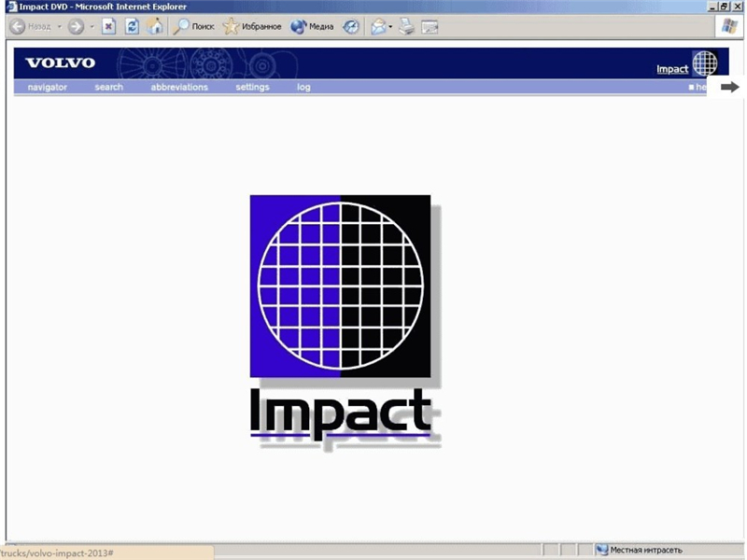Viewport: 747px width, 560px height.
Task: Print the page with the printer icon
Action: [x=407, y=26]
